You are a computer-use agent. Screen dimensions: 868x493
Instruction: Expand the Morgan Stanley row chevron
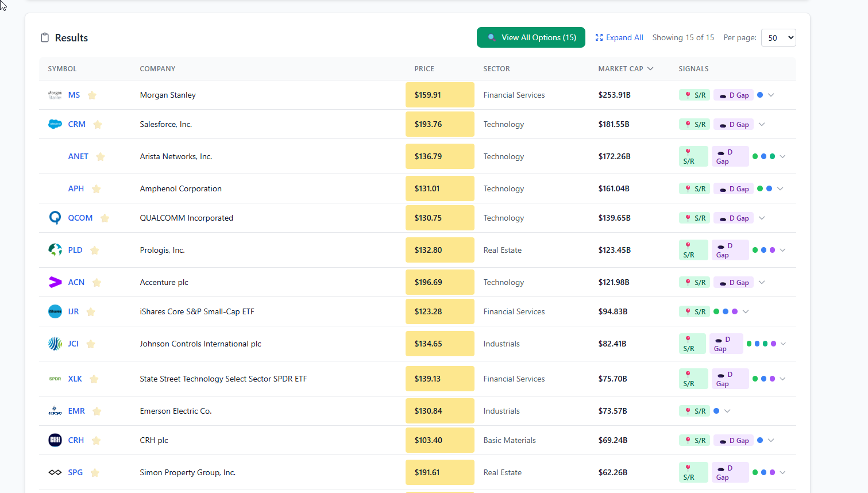coord(771,95)
